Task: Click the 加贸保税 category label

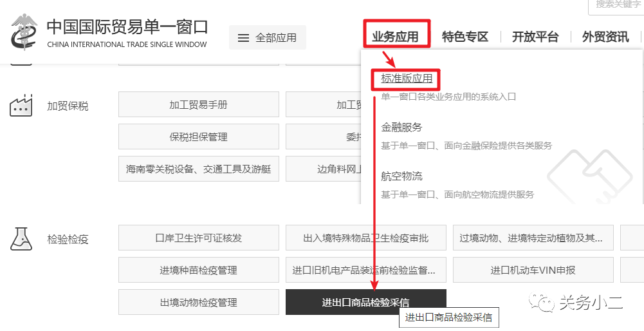Action: pos(68,106)
